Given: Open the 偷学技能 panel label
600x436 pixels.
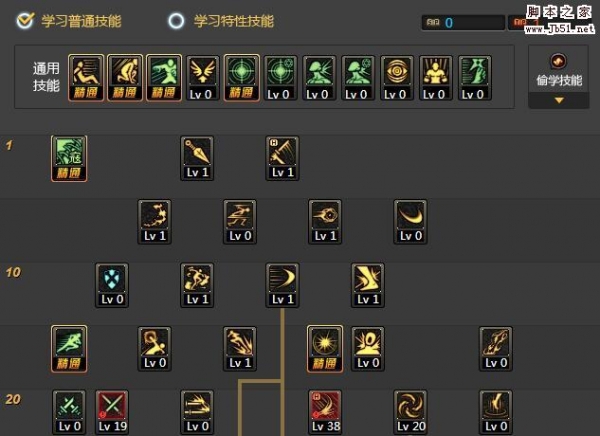Looking at the screenshot, I should (x=559, y=80).
